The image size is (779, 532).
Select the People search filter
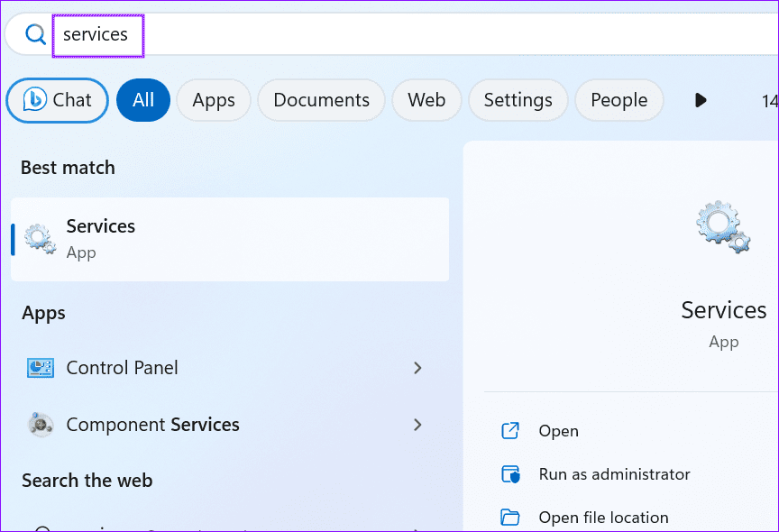click(x=619, y=100)
